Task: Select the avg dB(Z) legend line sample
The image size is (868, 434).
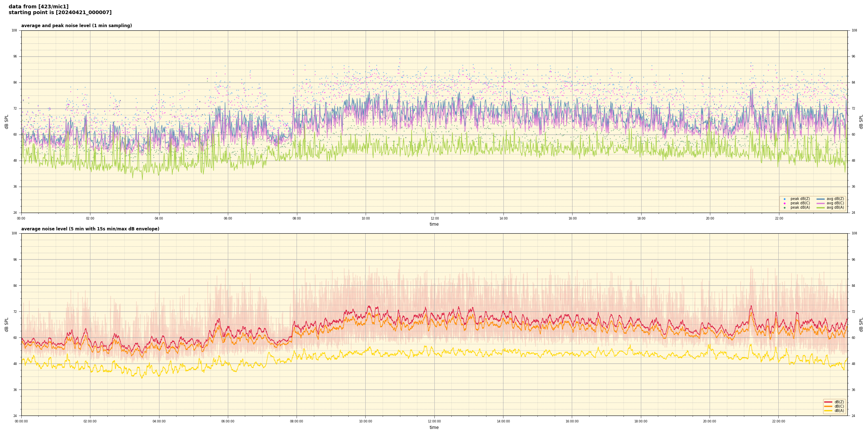Action: click(820, 199)
